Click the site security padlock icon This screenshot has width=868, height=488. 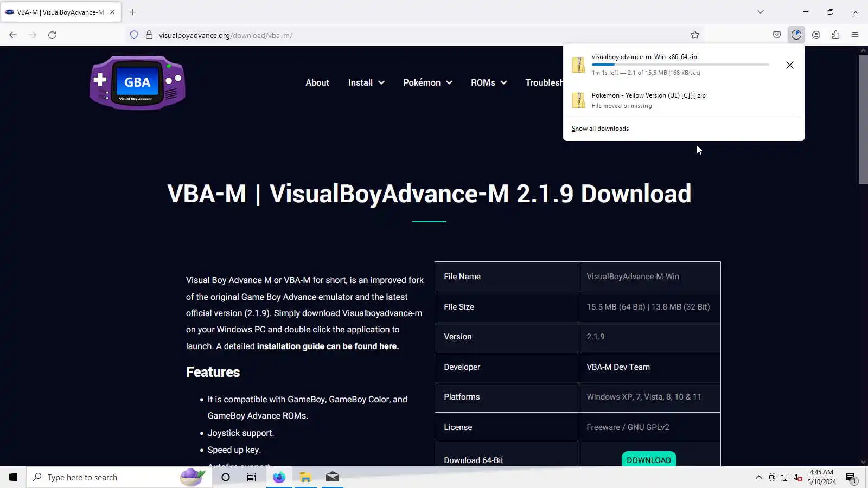(x=149, y=35)
